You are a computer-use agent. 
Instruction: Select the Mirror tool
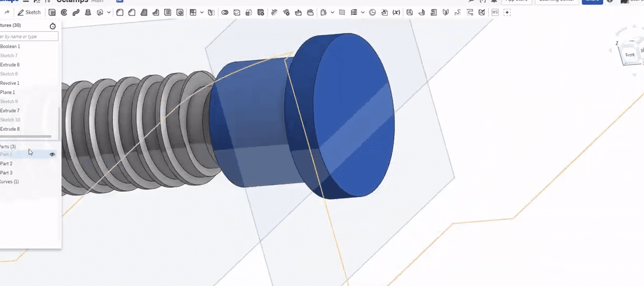(211, 12)
